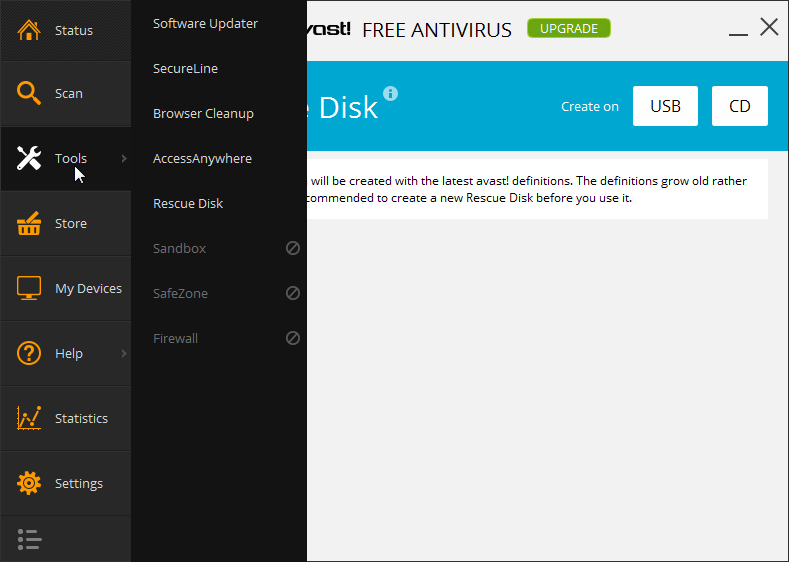Create rescue disk on USB
Screen dimensions: 789x562
click(665, 106)
